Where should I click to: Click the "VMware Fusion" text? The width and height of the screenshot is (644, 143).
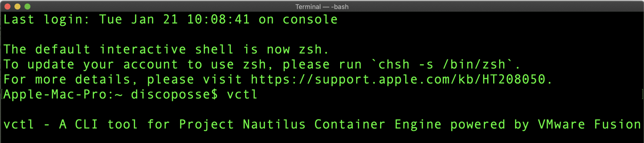point(589,124)
